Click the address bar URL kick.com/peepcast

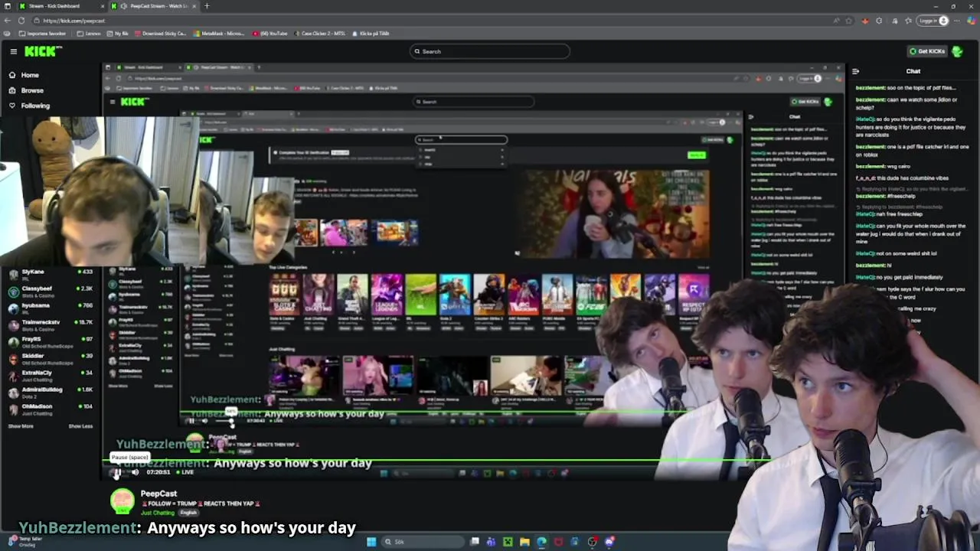coord(74,21)
